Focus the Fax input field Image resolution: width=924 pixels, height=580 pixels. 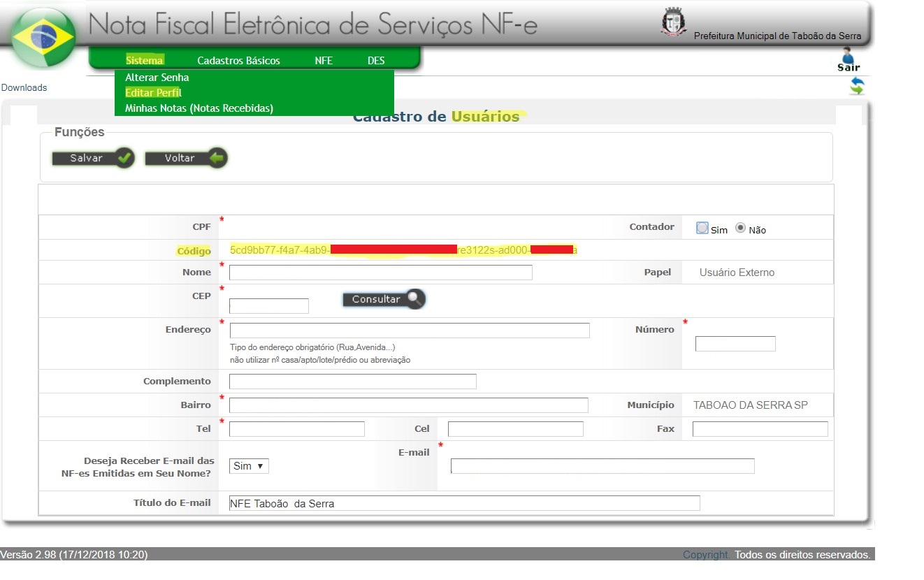(760, 429)
